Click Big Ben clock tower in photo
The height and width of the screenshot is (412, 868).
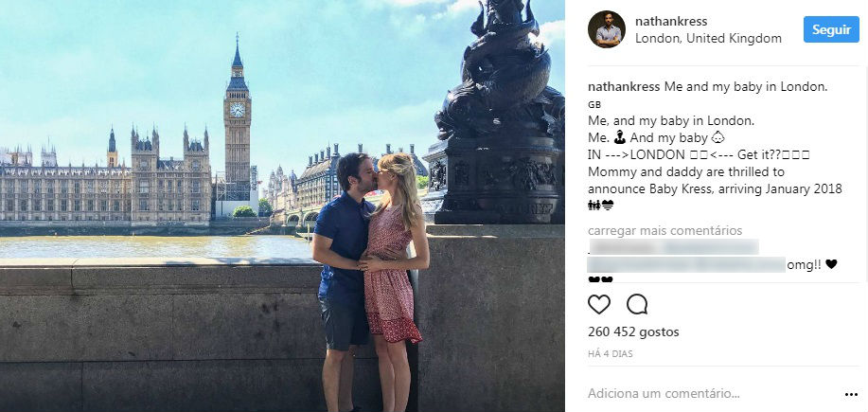point(238,116)
